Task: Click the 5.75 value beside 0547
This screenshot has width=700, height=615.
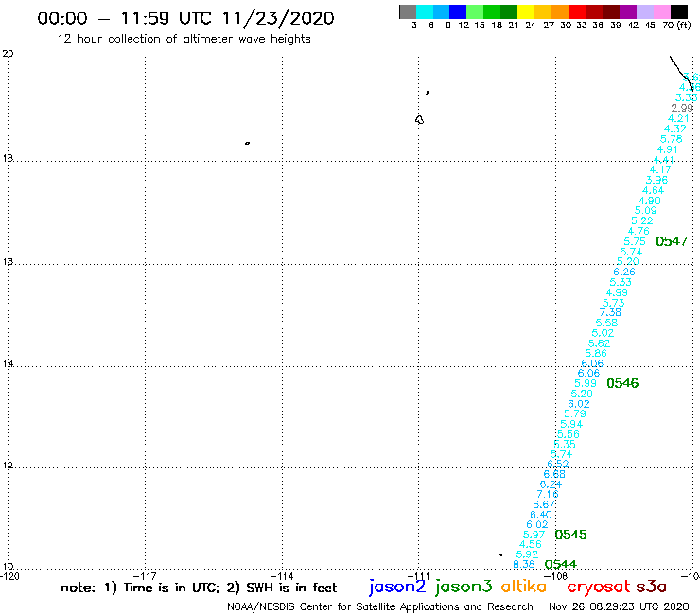Action: point(635,241)
